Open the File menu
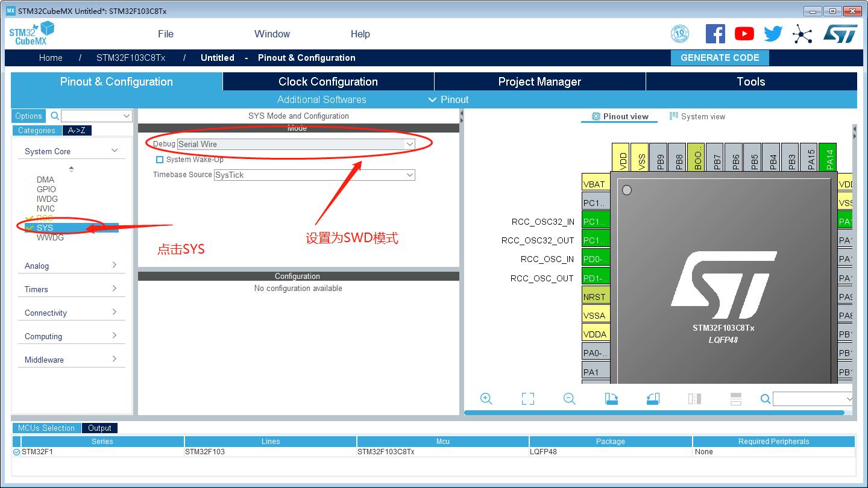868x488 pixels. click(x=166, y=34)
